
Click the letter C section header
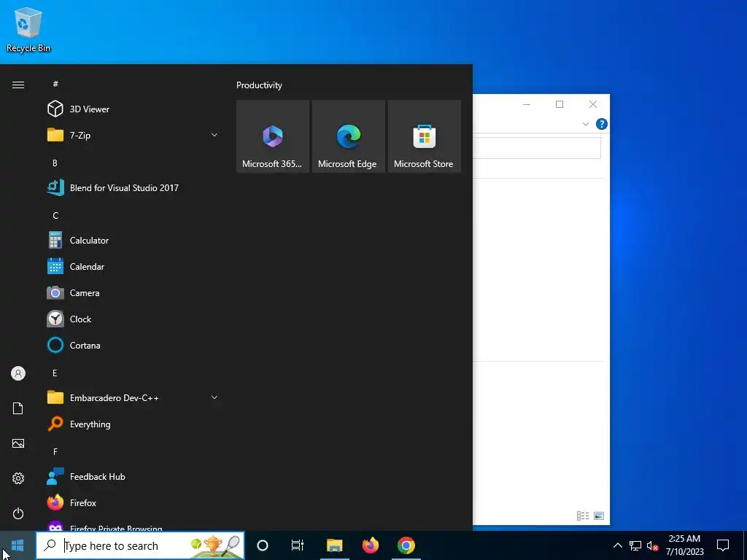click(x=55, y=216)
